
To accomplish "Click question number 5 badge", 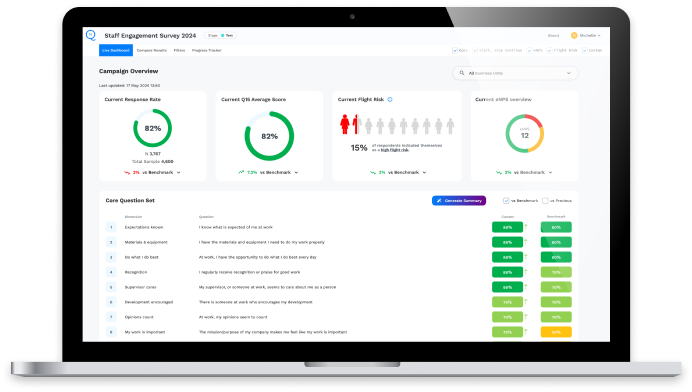I will pyautogui.click(x=111, y=287).
